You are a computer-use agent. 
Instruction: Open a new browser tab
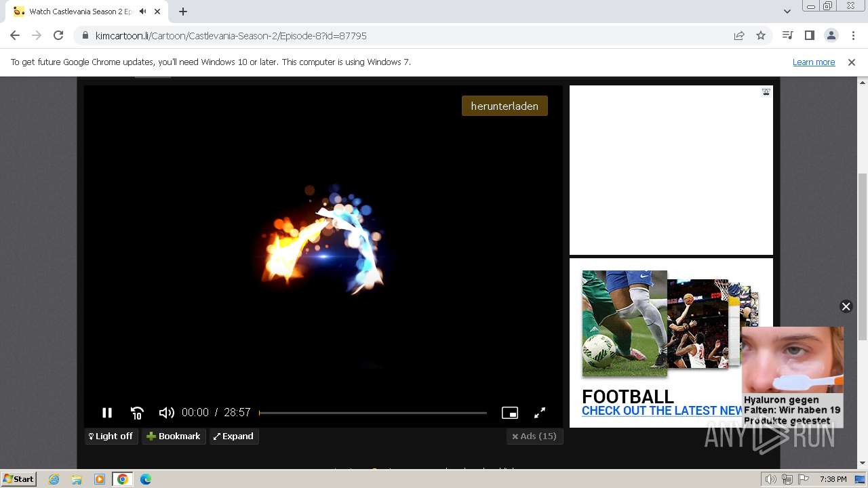pyautogui.click(x=183, y=12)
